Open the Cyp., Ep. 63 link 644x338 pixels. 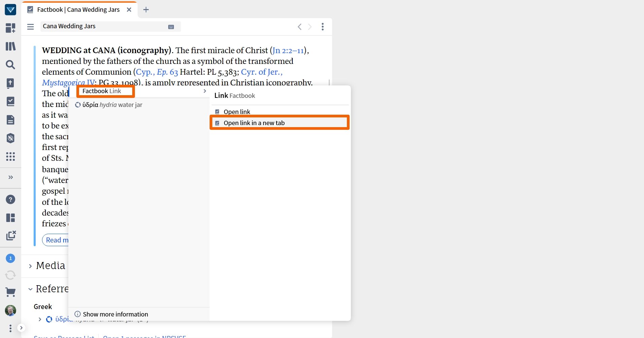[157, 72]
